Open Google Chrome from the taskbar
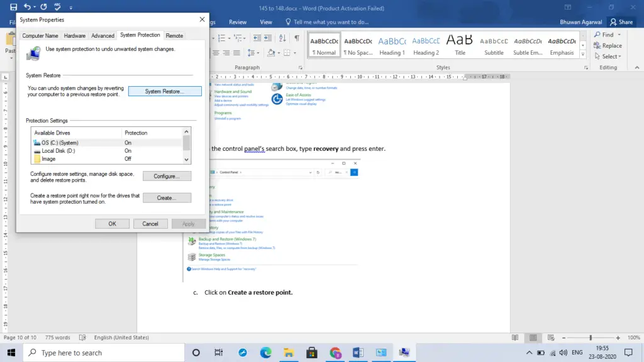 (x=335, y=353)
